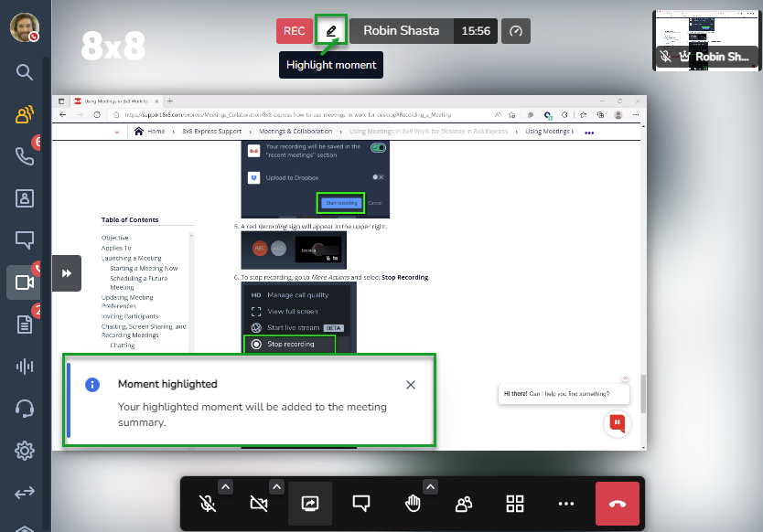Click Objective in Table of Contents
Screen dimensions: 763x532
click(x=115, y=238)
